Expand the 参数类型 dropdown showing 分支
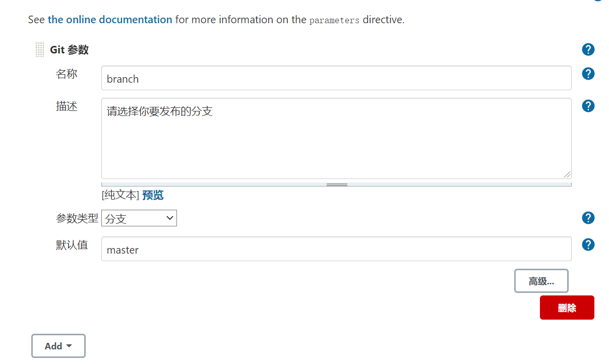The height and width of the screenshot is (364, 609). [x=139, y=218]
